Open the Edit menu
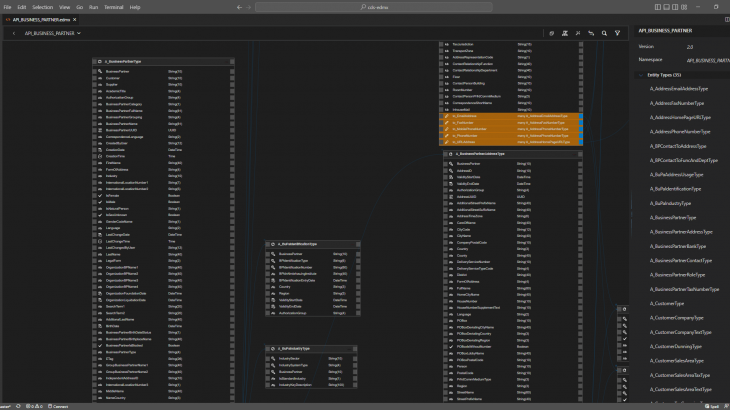Viewport: 730px width, 410px height. click(21, 7)
